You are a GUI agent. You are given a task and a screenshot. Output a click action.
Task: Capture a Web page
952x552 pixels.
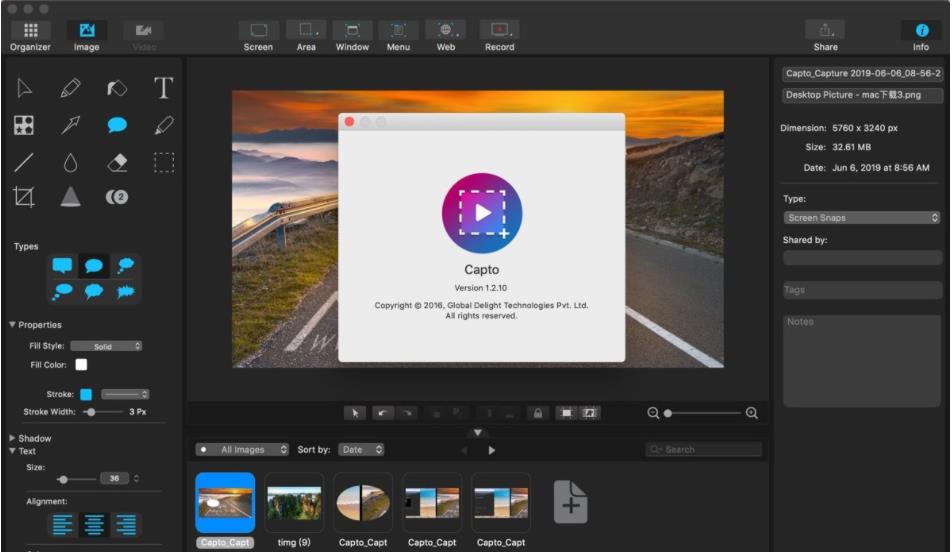pyautogui.click(x=446, y=36)
